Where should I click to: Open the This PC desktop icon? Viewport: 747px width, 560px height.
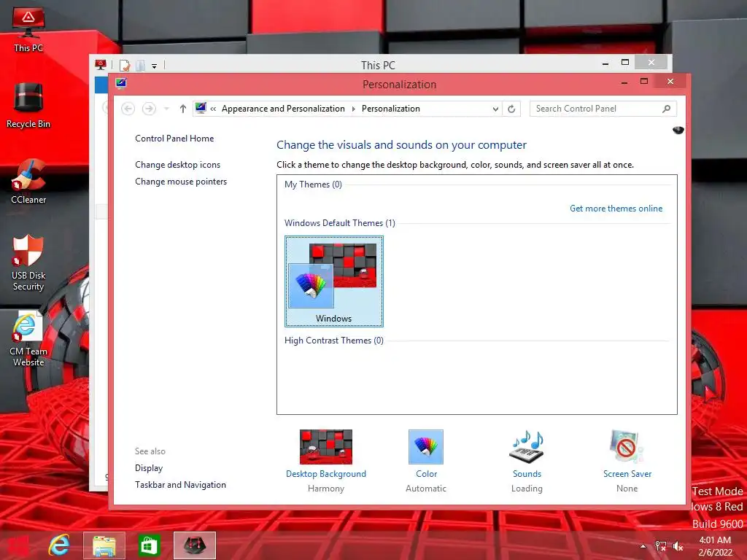pyautogui.click(x=28, y=29)
